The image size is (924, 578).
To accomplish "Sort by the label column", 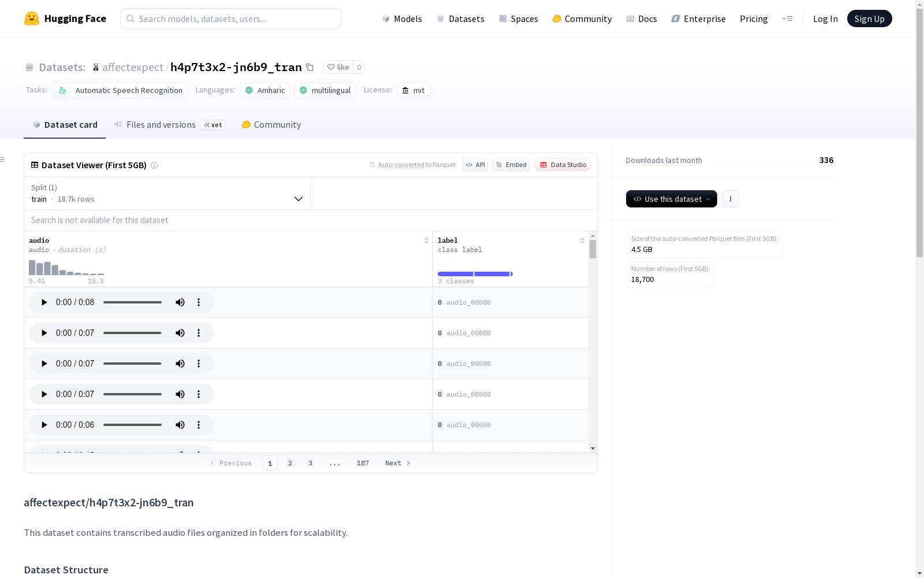I will pyautogui.click(x=582, y=240).
